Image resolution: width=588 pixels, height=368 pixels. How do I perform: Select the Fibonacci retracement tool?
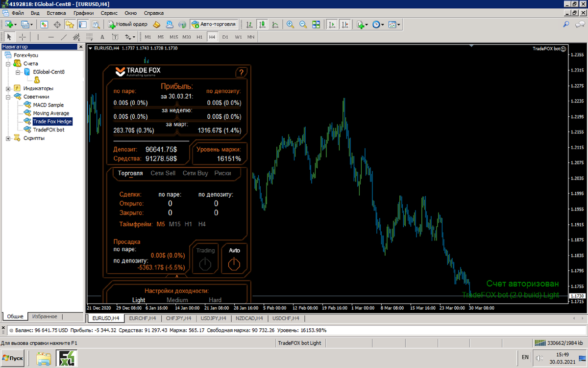(89, 37)
